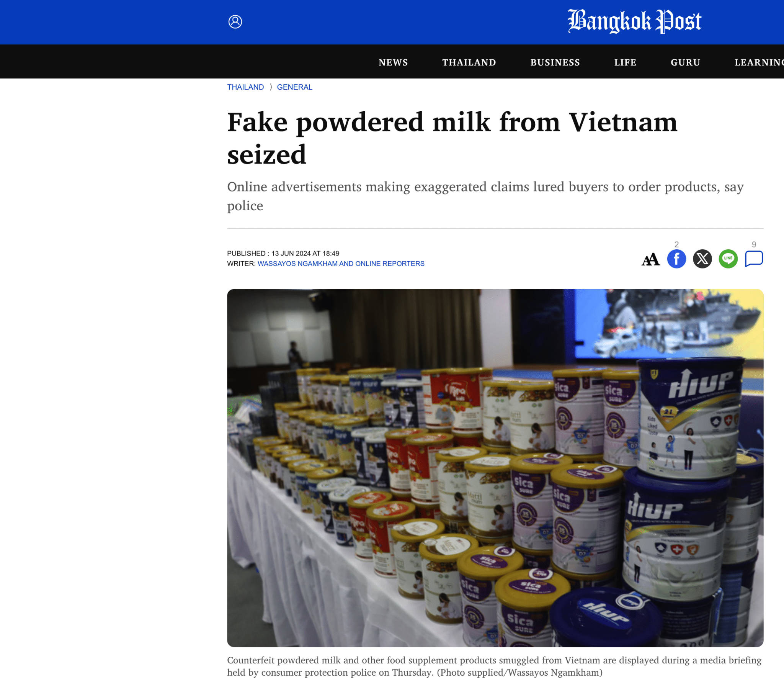This screenshot has height=678, width=784.
Task: Click the GENERAL breadcrumb link
Action: 294,87
